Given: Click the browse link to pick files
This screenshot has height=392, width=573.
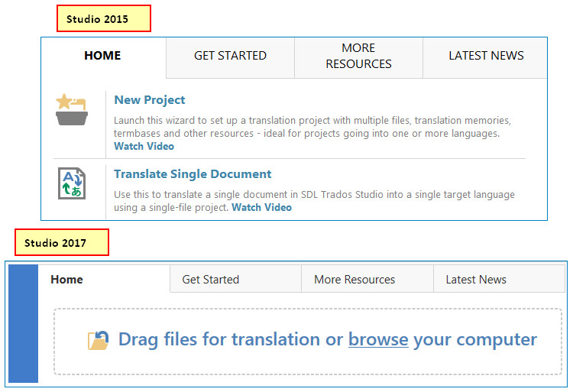Looking at the screenshot, I should point(378,339).
